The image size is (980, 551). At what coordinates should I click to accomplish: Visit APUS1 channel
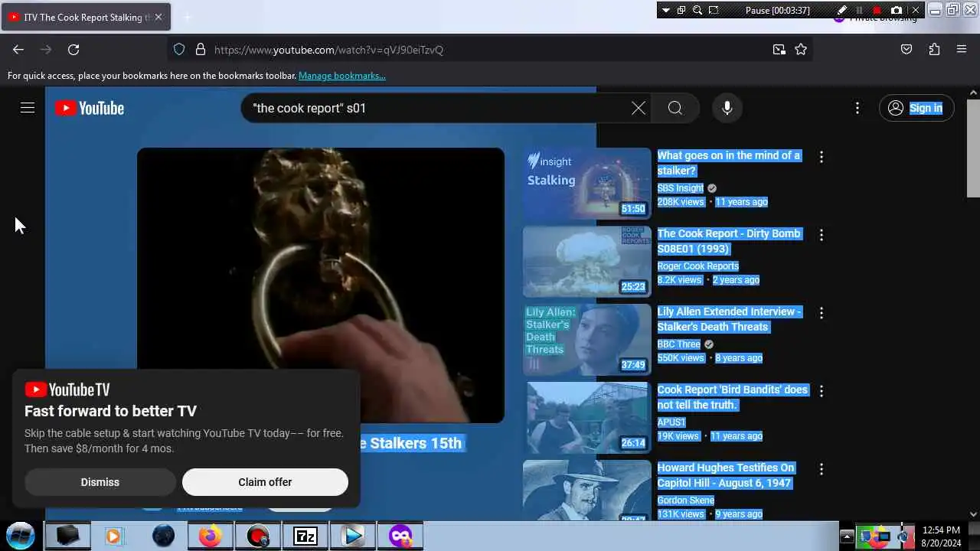(671, 422)
